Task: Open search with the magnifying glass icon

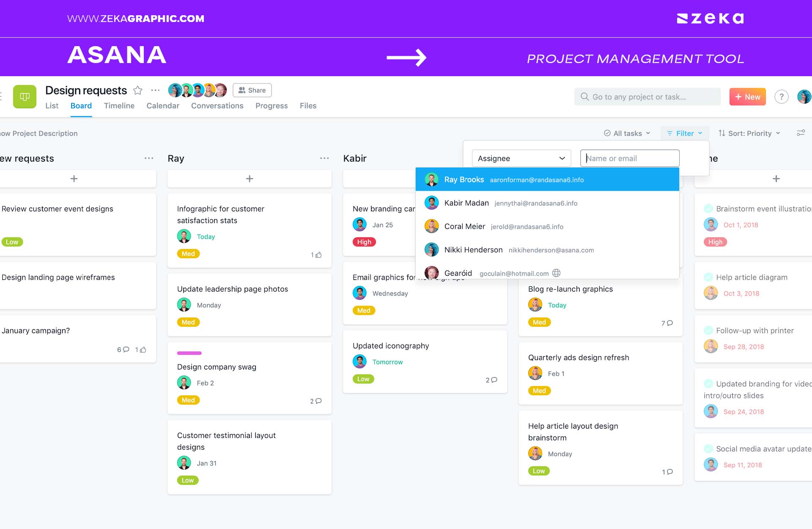Action: point(584,96)
